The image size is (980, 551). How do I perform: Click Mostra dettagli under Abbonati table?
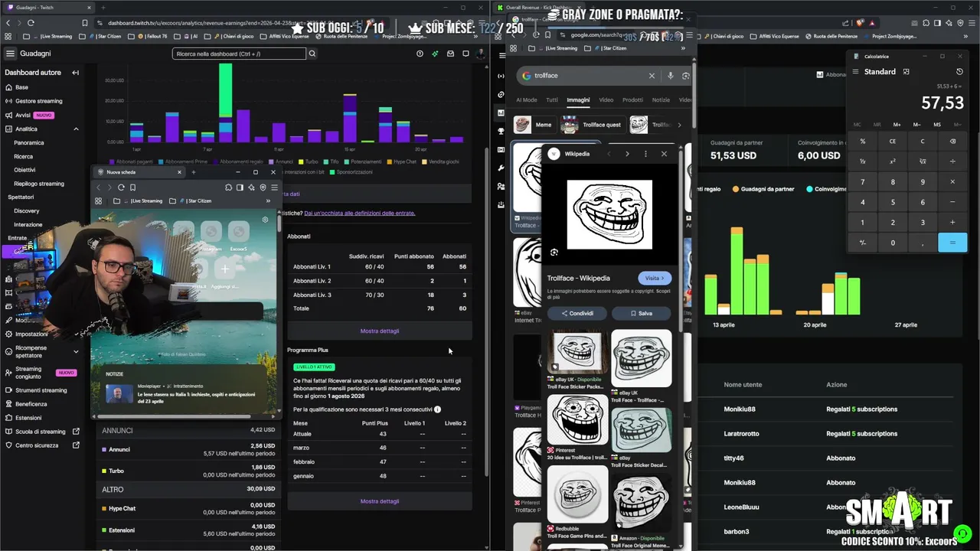coord(380,331)
